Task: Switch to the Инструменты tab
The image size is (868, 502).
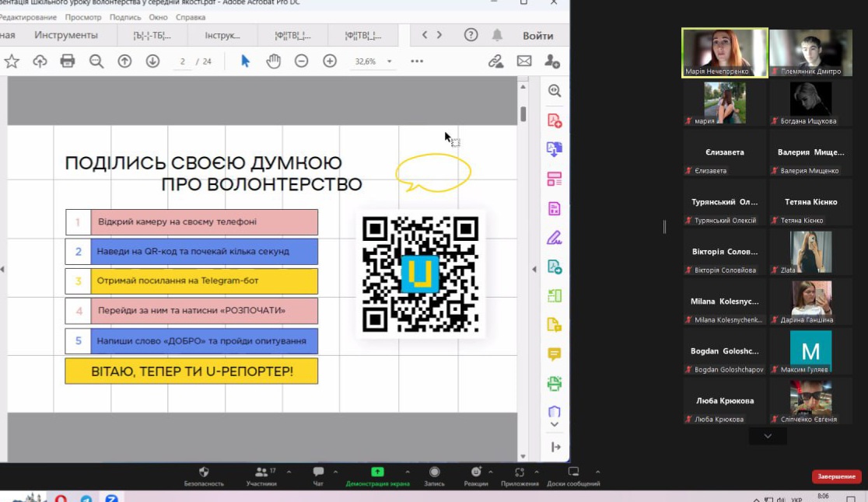Action: [66, 35]
